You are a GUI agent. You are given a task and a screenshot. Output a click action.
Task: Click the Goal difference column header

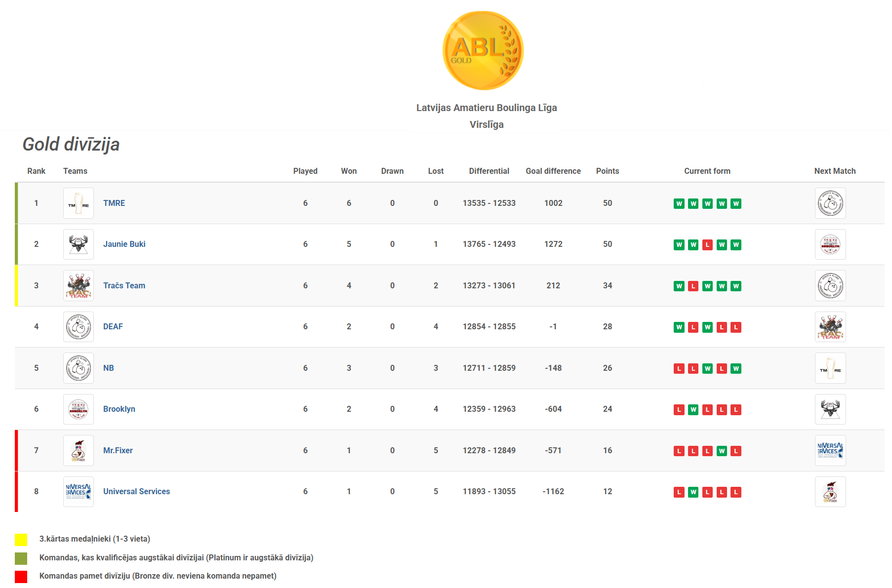tap(553, 171)
